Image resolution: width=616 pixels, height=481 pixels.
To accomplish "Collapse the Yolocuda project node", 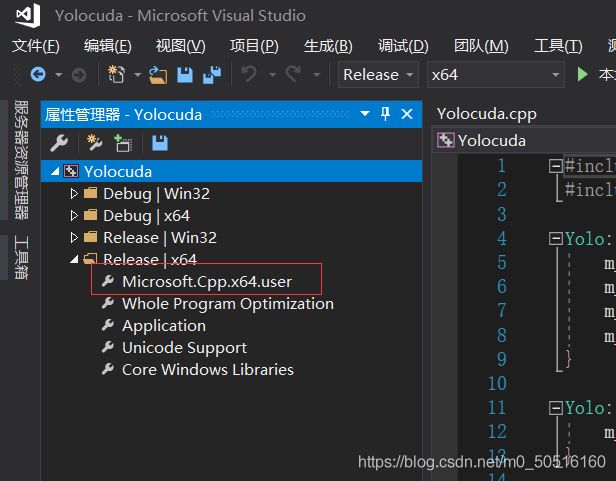I will 55,171.
